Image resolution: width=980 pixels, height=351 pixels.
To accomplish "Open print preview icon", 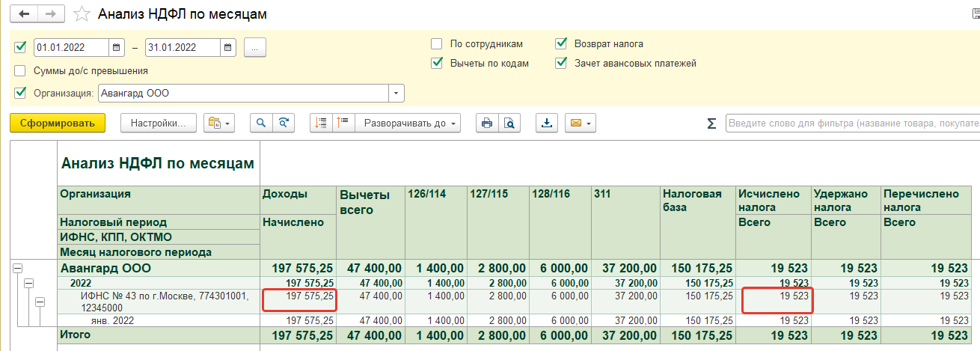I will tap(509, 123).
